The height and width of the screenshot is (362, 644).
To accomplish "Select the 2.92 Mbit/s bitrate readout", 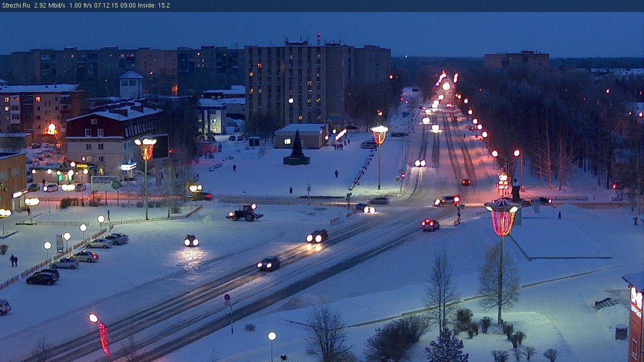I will (50, 6).
